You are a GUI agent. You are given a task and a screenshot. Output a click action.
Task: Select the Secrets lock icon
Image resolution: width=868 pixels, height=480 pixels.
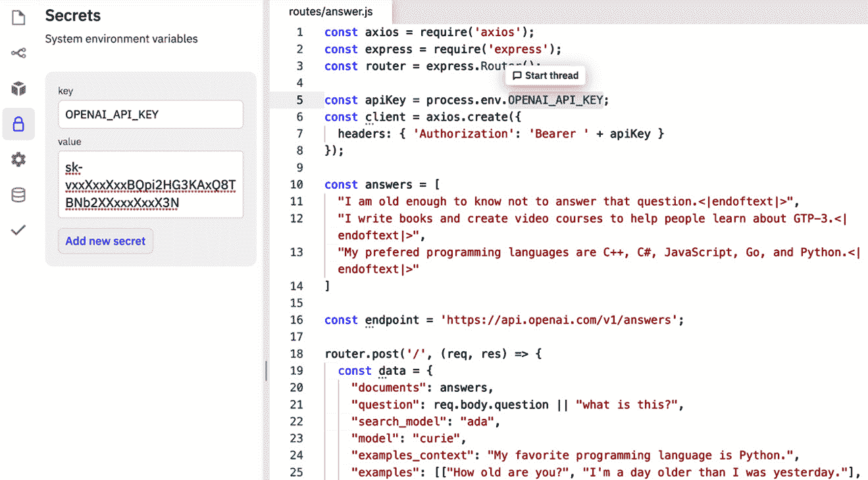point(18,124)
